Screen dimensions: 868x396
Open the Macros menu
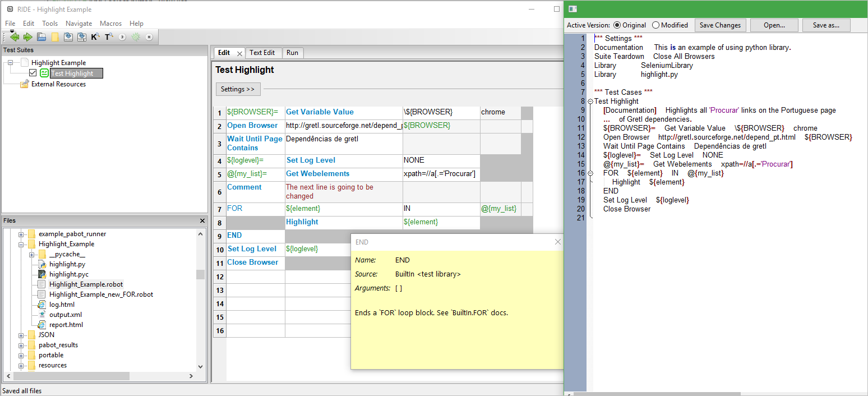pyautogui.click(x=110, y=24)
